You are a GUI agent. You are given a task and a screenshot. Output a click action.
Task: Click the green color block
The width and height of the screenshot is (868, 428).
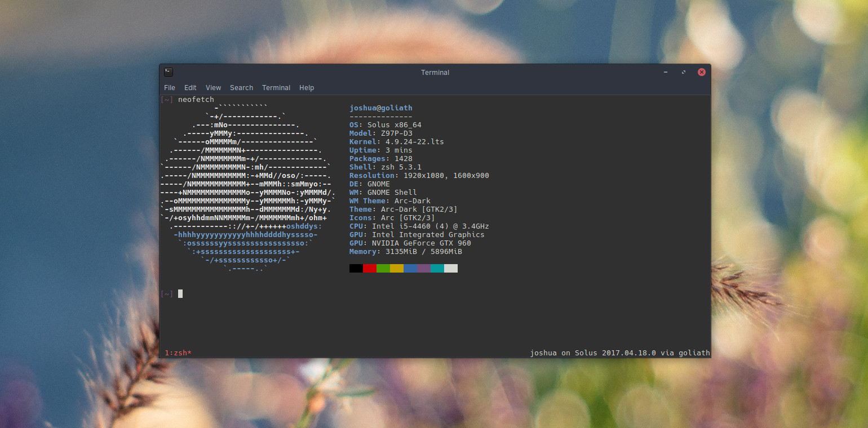pyautogui.click(x=383, y=269)
